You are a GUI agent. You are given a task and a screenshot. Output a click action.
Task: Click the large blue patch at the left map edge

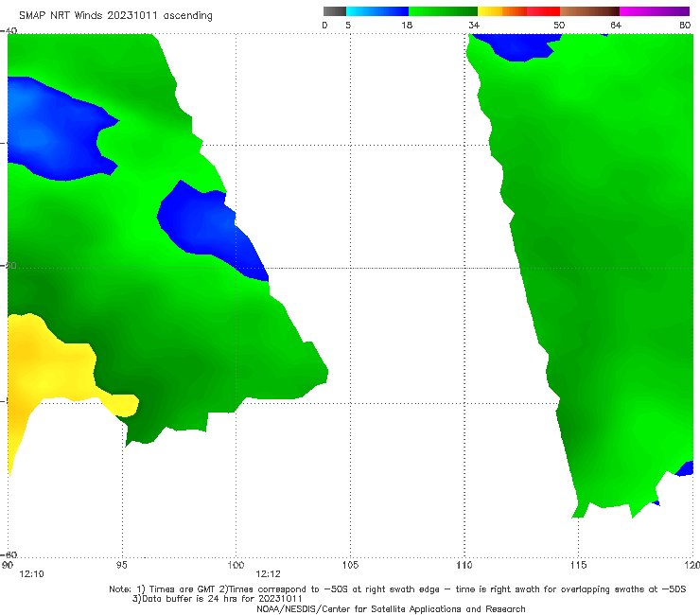click(54, 130)
